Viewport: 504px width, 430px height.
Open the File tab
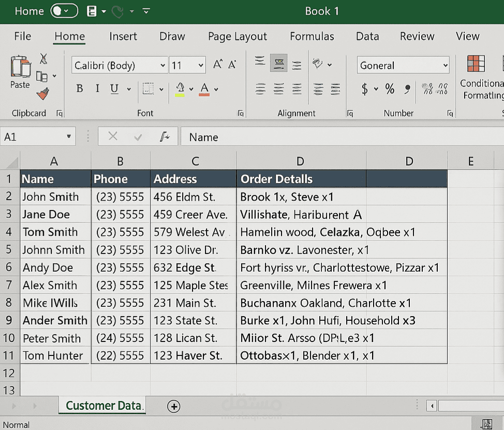[22, 36]
